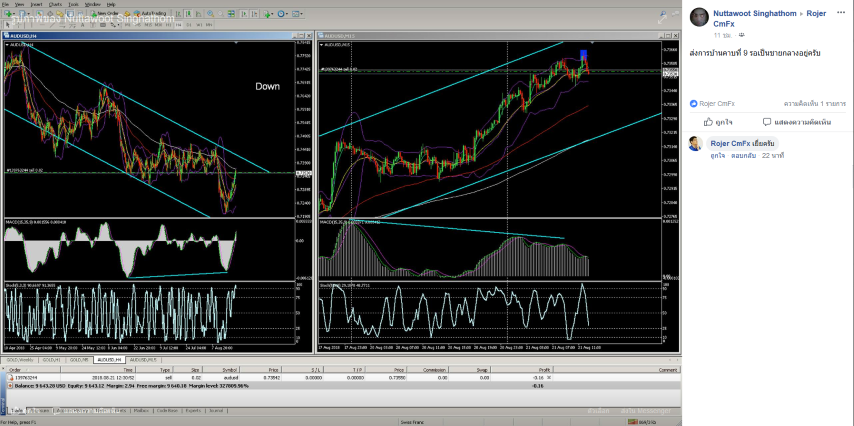
Task: Expand photo to fullscreen with arrows icon
Action: [x=662, y=18]
